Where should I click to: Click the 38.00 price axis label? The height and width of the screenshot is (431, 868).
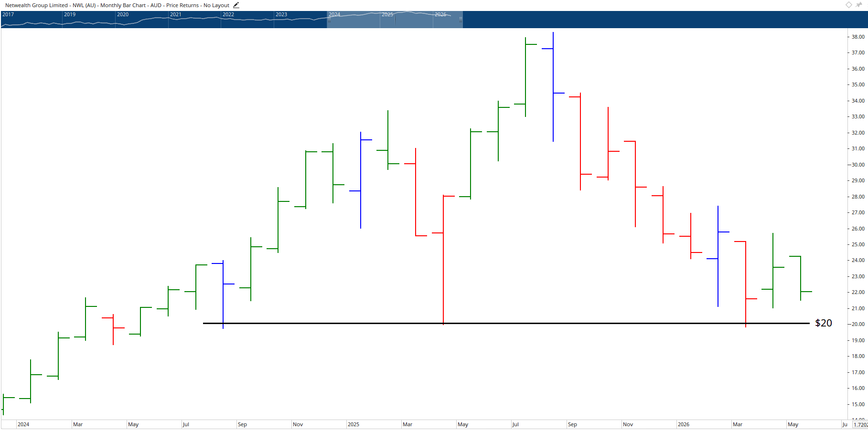[858, 37]
